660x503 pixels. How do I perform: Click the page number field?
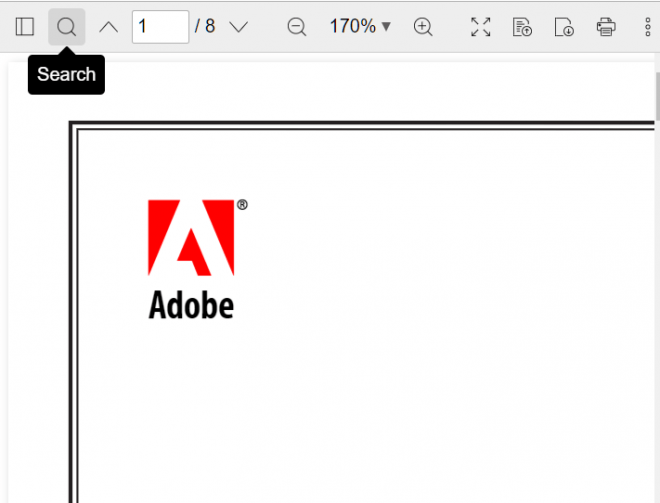tap(160, 27)
